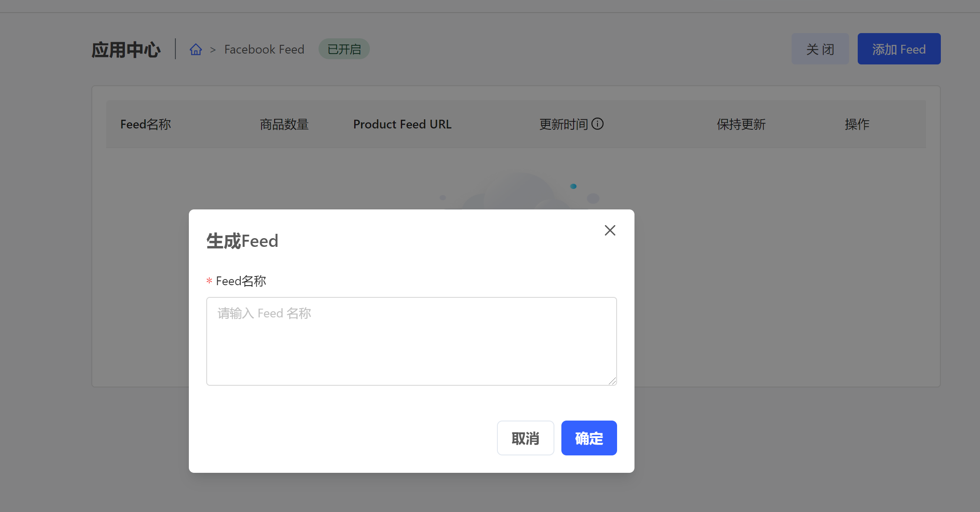The height and width of the screenshot is (512, 980).
Task: Click the Product Feed URL column header
Action: coord(402,125)
